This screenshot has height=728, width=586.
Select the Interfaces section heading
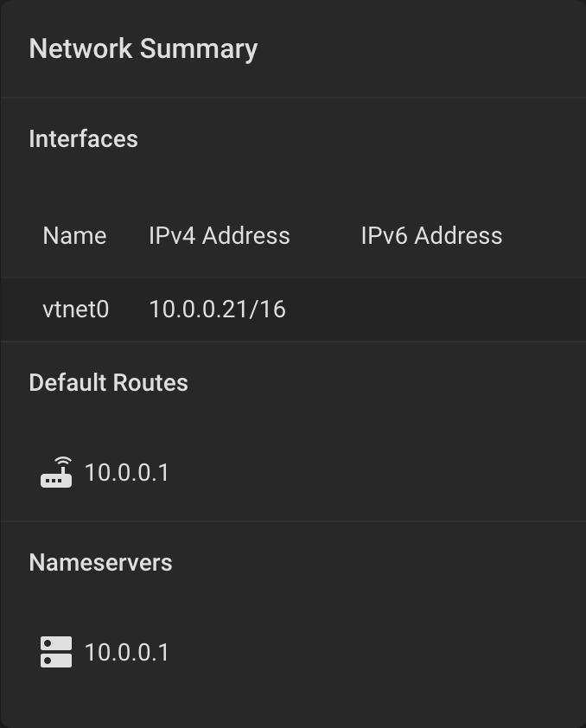coord(83,139)
